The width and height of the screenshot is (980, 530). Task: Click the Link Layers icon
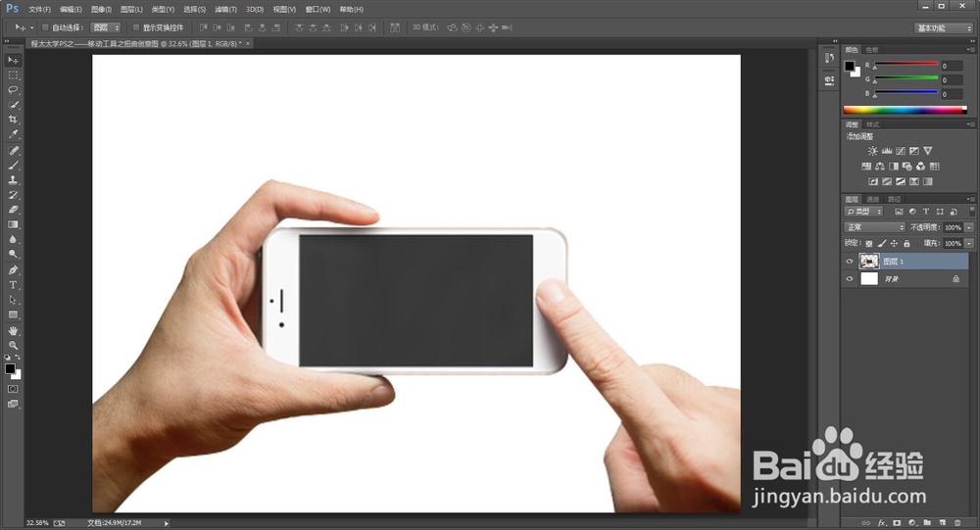point(866,523)
